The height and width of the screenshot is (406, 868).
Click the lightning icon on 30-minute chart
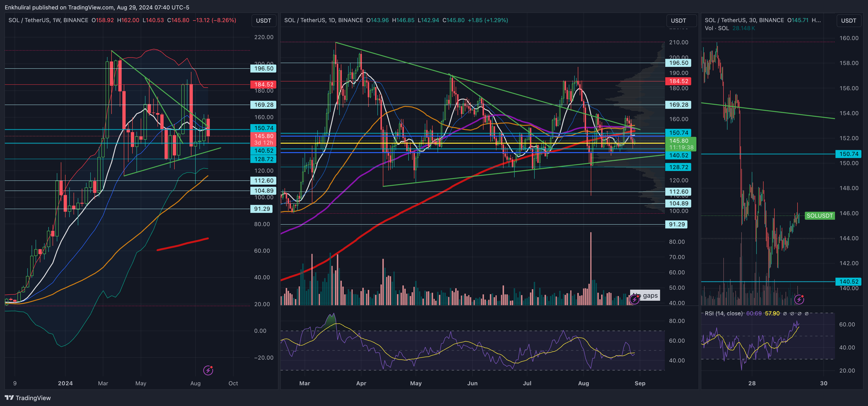pos(799,299)
